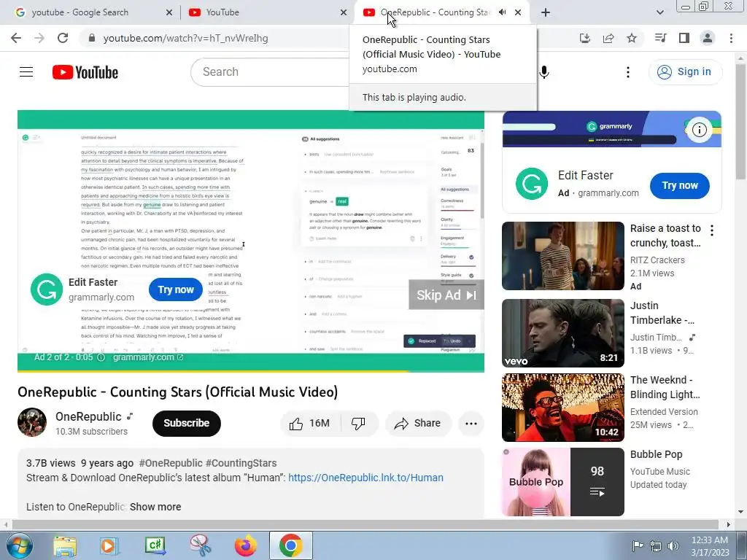This screenshot has height=560, width=747.
Task: Click the Bubble Pop playlist title
Action: (x=656, y=454)
